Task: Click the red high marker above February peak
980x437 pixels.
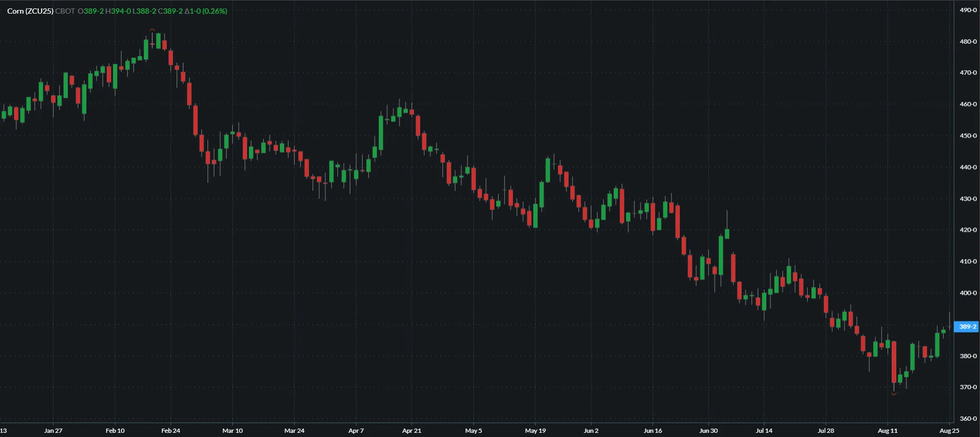Action: [152, 30]
